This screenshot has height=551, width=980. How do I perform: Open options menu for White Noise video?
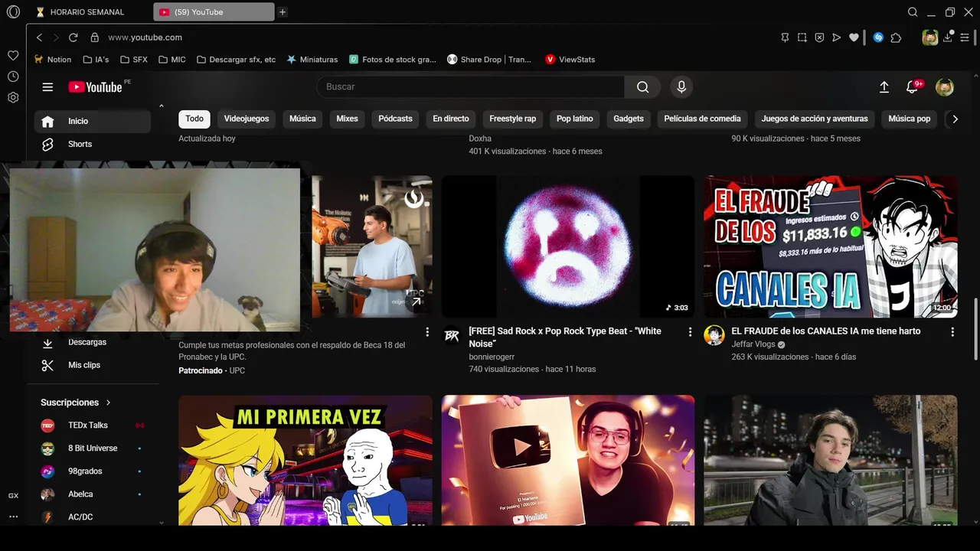click(690, 332)
